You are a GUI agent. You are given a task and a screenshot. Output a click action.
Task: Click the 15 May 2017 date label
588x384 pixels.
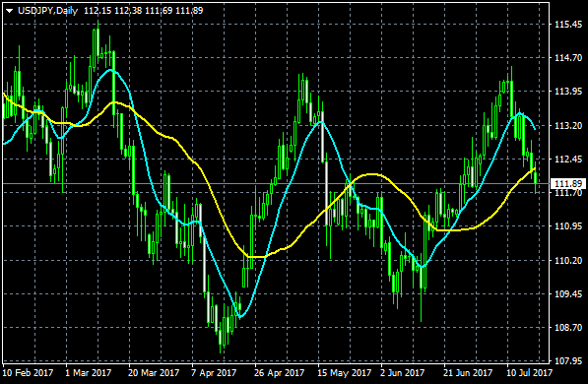tap(344, 373)
